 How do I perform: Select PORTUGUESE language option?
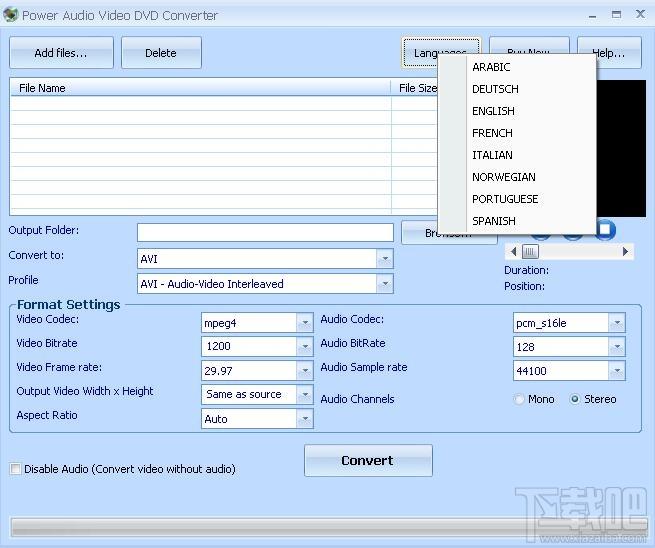tap(517, 199)
